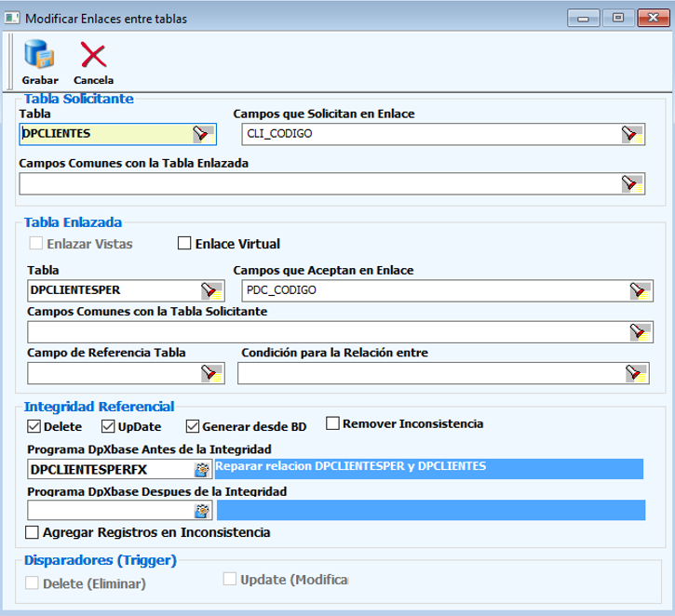The image size is (675, 616).
Task: Click the Cancela red X icon
Action: 93,56
